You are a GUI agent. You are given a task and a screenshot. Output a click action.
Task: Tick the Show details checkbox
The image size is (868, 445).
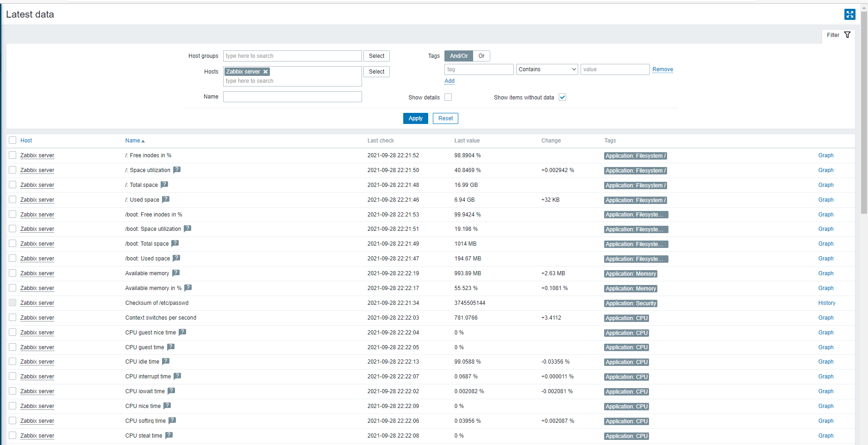tap(448, 97)
